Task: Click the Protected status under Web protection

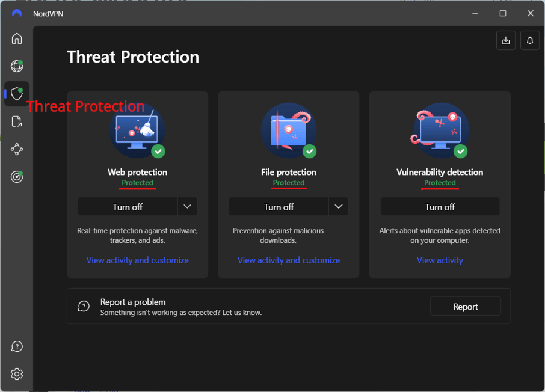Action: [137, 183]
